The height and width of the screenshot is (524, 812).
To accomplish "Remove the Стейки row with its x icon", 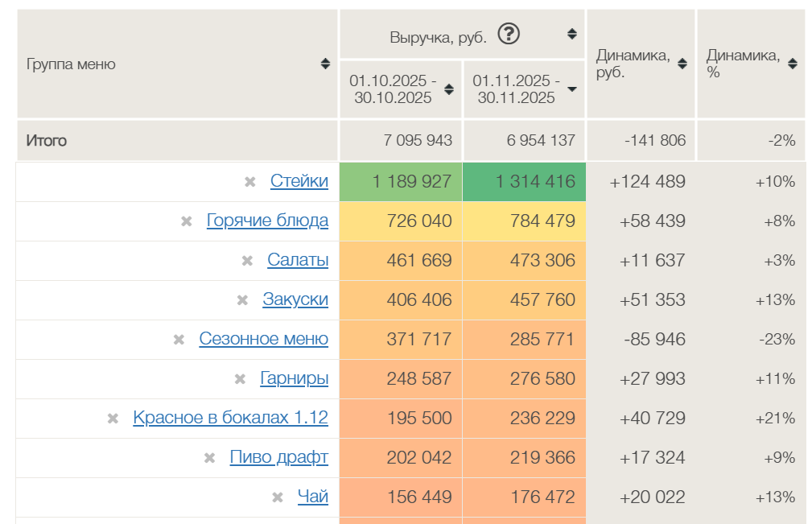I will (250, 182).
